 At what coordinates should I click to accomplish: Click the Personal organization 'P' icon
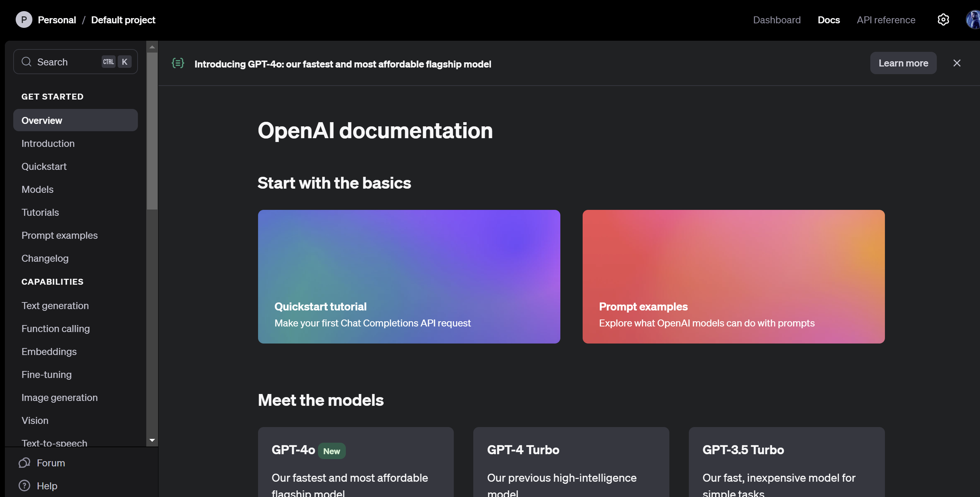(24, 19)
